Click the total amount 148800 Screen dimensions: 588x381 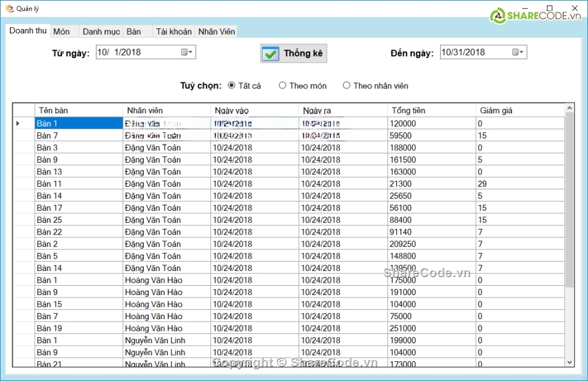(x=431, y=256)
